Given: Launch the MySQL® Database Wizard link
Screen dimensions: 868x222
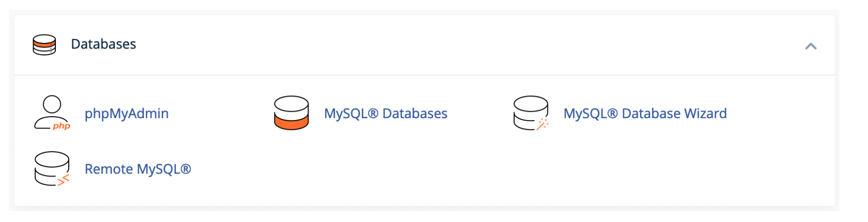Looking at the screenshot, I should (645, 113).
